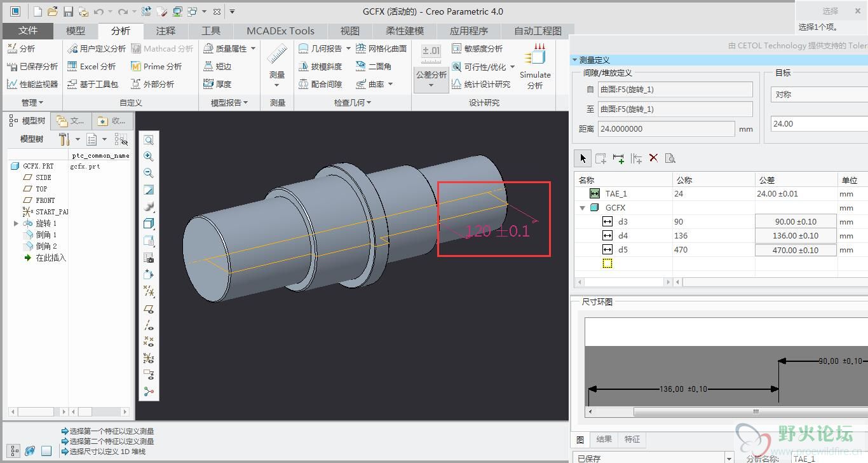The width and height of the screenshot is (868, 463).
Task: Click the add-dimension icon in tolerance panel
Action: [618, 158]
